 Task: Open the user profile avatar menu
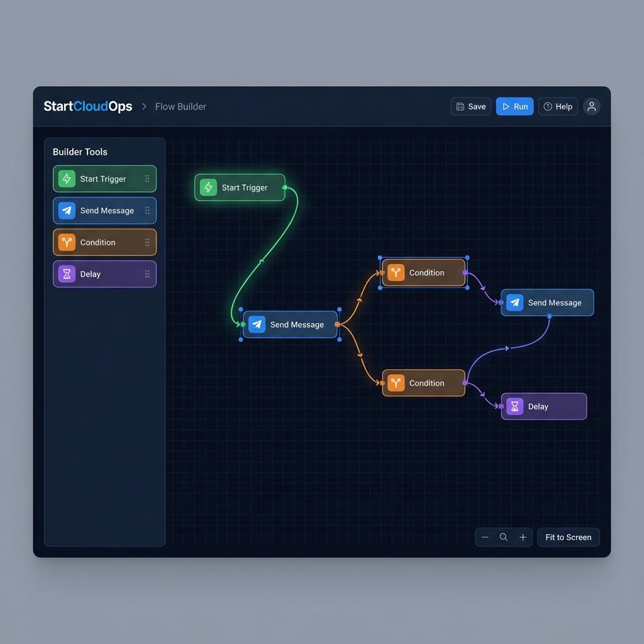pyautogui.click(x=591, y=106)
